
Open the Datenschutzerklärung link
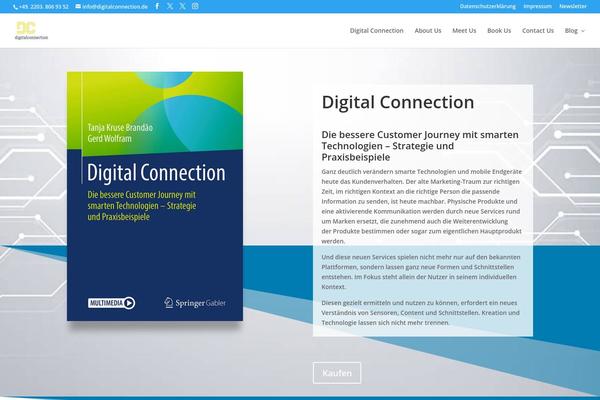[488, 6]
